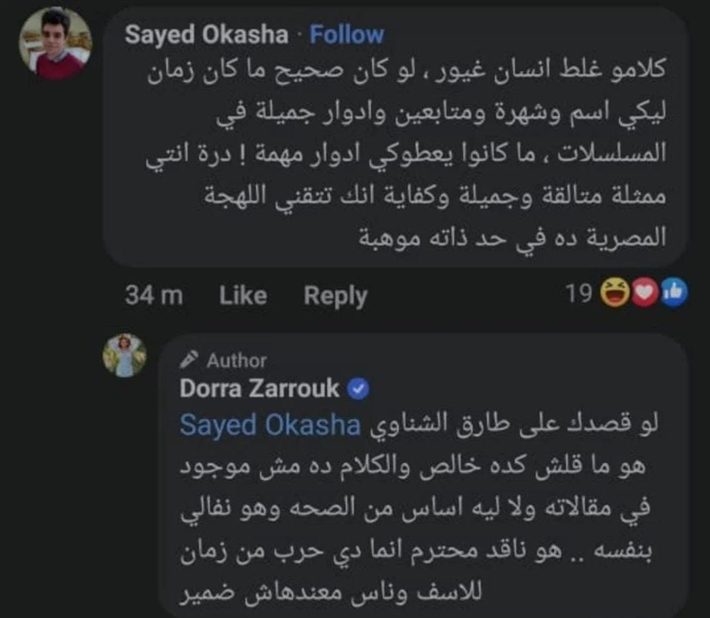
Task: Select Dorra Zarrouk's Arabic reply text
Action: point(419,509)
